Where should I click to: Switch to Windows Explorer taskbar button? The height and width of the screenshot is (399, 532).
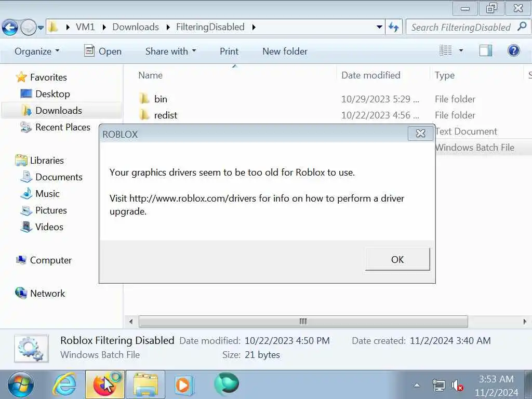(x=145, y=385)
